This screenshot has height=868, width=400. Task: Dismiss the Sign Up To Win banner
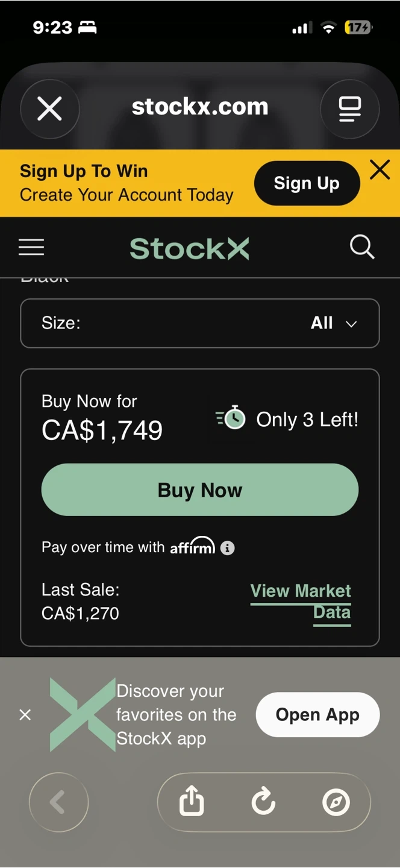pyautogui.click(x=380, y=171)
